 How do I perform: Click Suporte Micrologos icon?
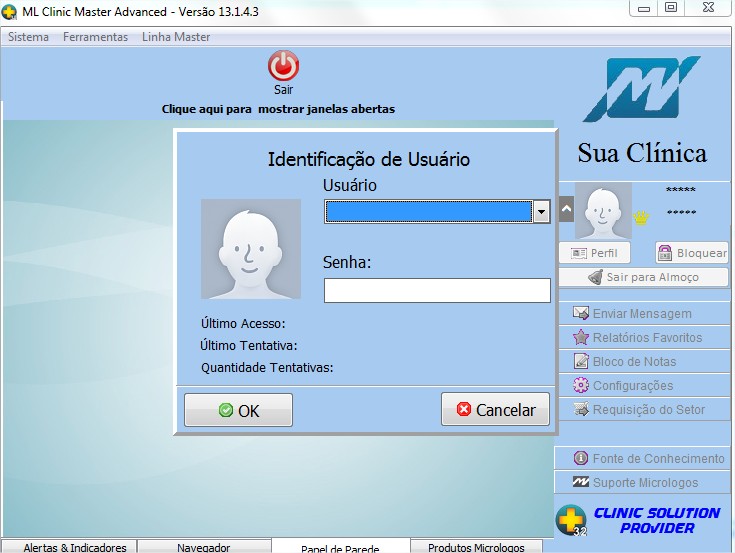580,483
